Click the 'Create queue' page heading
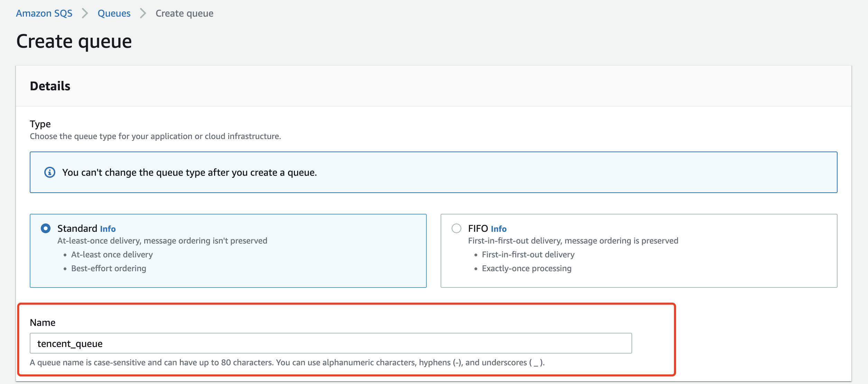The height and width of the screenshot is (384, 868). [74, 42]
